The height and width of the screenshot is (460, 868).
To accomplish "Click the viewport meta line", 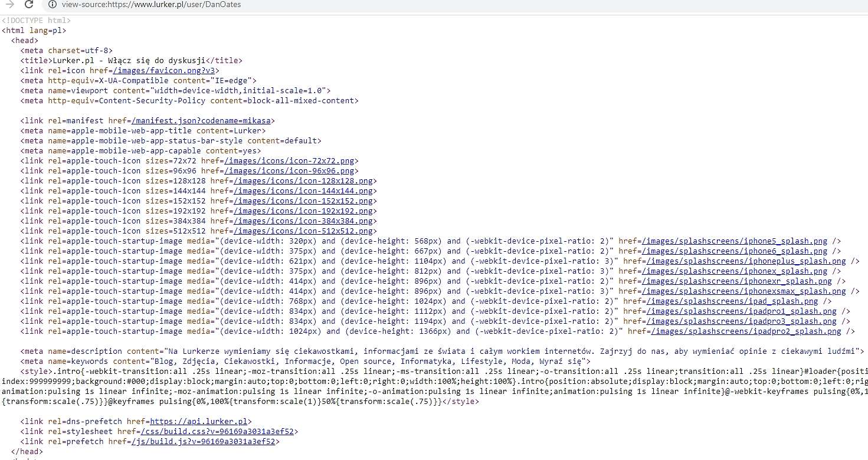I will coord(175,90).
